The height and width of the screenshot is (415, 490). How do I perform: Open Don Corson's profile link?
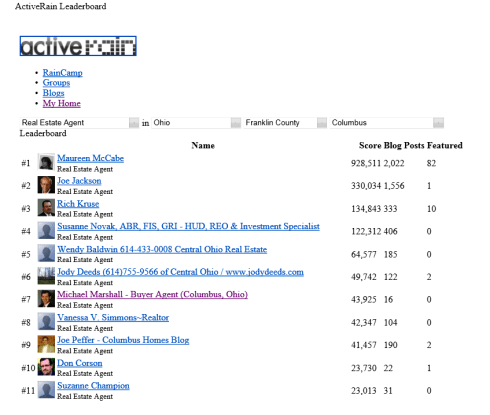pyautogui.click(x=80, y=363)
